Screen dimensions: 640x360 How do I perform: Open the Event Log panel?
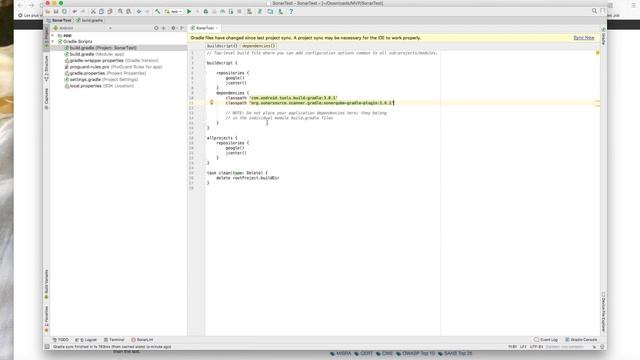(x=546, y=340)
